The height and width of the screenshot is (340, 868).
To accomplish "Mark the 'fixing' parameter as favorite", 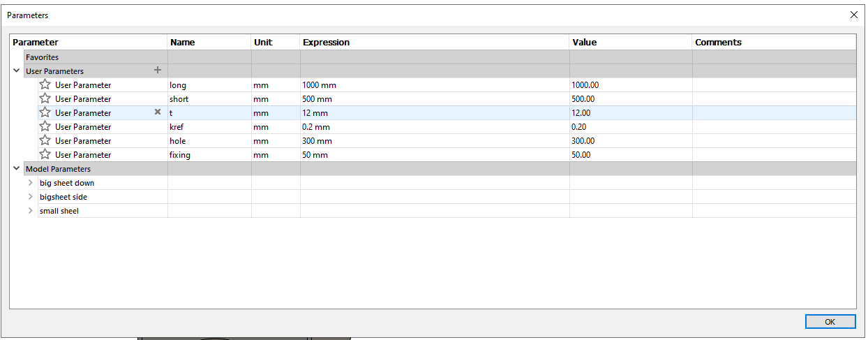I will point(45,154).
